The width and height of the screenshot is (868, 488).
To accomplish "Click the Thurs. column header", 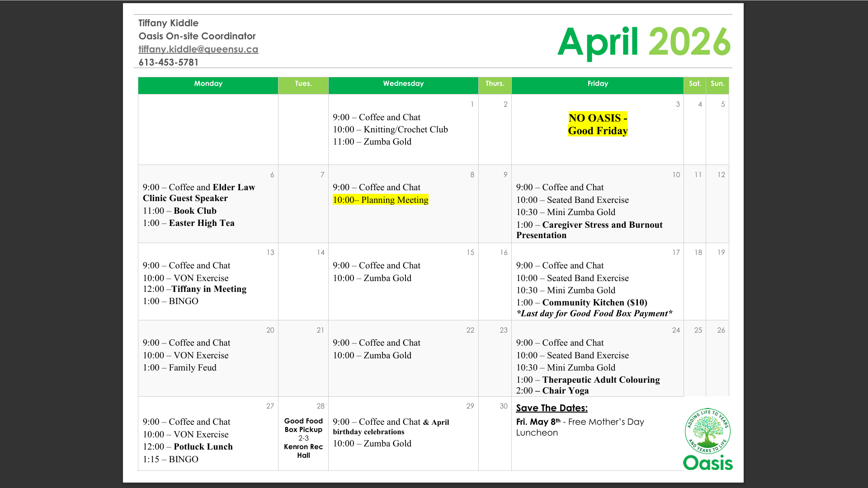I will tap(495, 84).
